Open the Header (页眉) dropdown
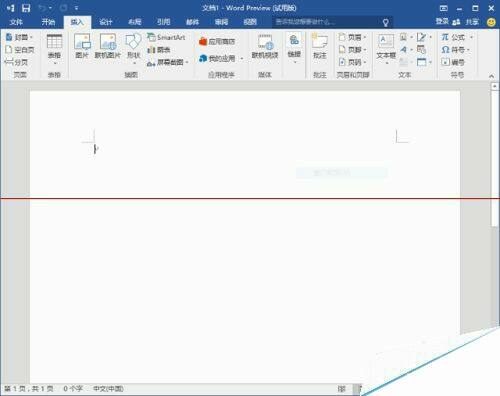 pyautogui.click(x=352, y=37)
